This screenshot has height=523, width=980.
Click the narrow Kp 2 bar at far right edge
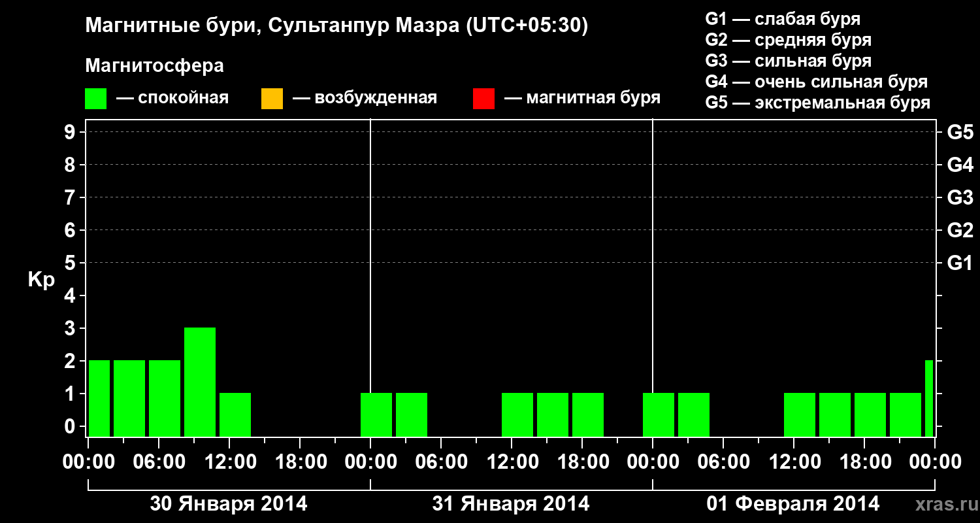pos(929,398)
